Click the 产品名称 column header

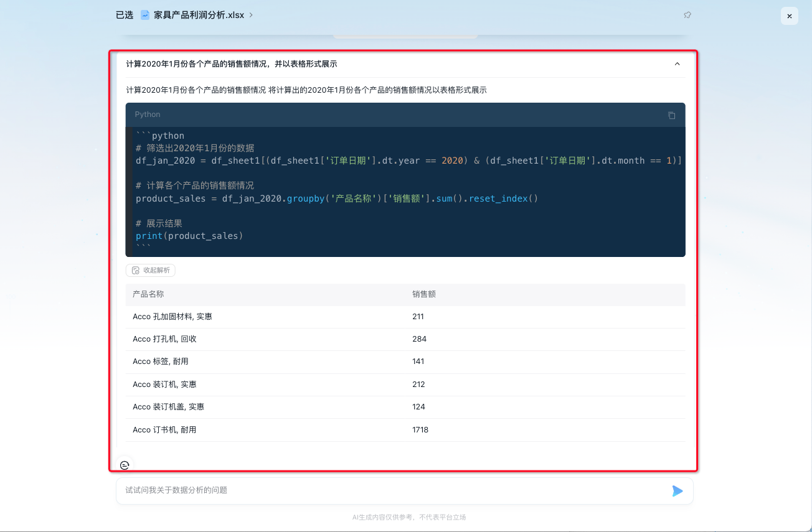click(148, 294)
